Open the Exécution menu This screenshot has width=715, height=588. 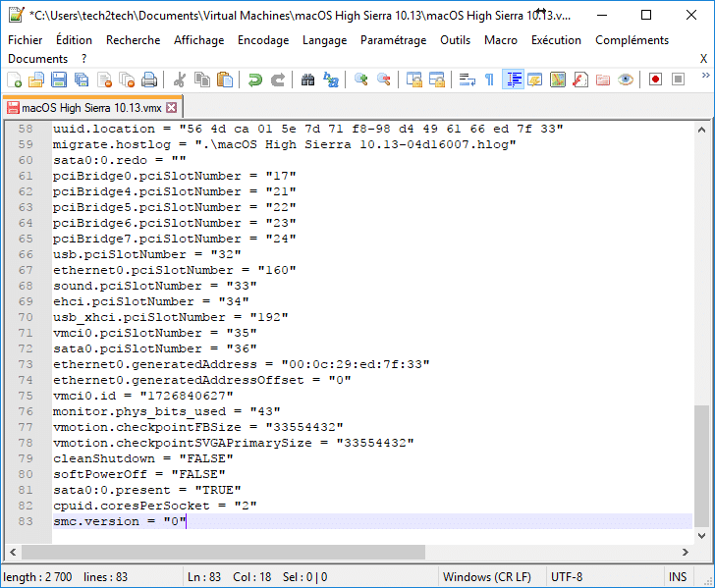pyautogui.click(x=556, y=40)
